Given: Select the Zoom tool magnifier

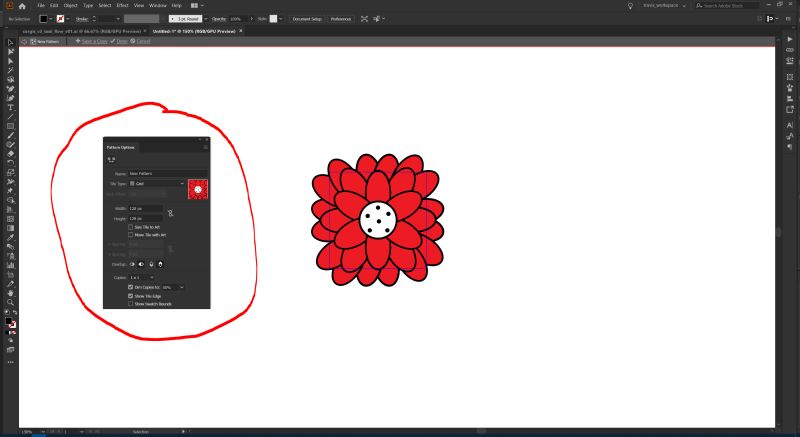Looking at the screenshot, I should pos(10,303).
